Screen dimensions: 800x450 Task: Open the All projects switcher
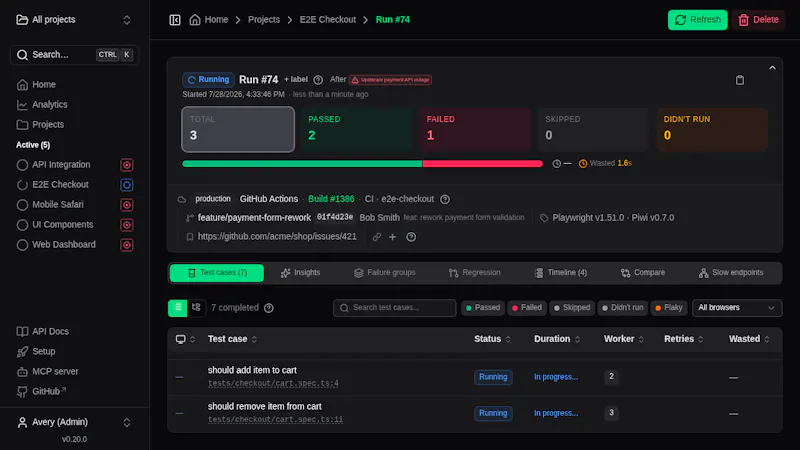74,20
